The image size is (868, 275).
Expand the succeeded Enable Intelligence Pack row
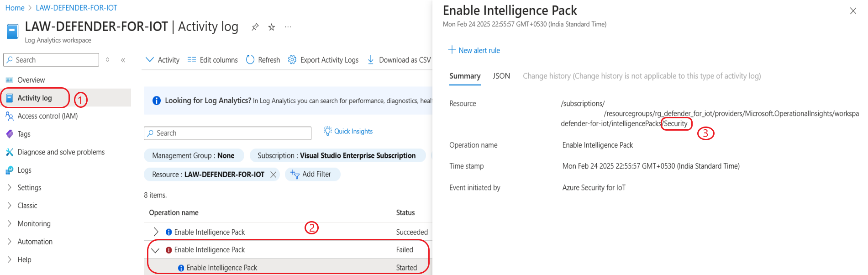(156, 232)
